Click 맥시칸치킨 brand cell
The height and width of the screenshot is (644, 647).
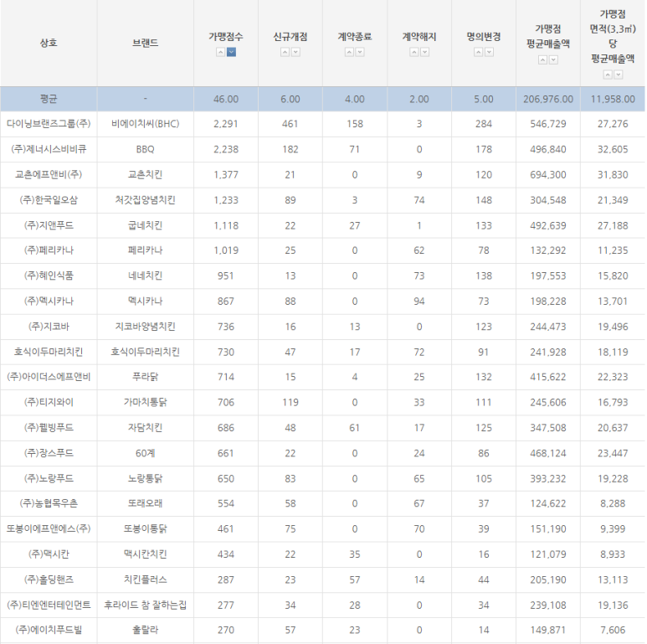[146, 554]
